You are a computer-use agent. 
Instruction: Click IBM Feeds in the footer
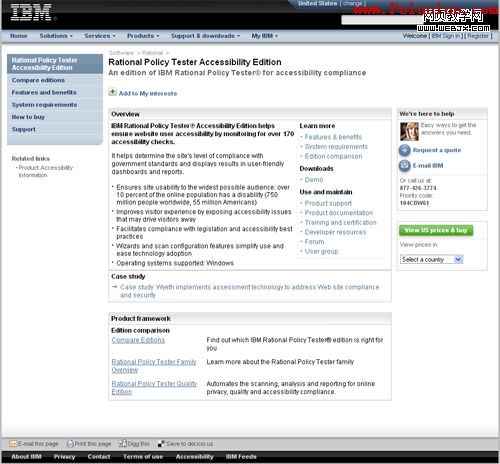pos(241,457)
